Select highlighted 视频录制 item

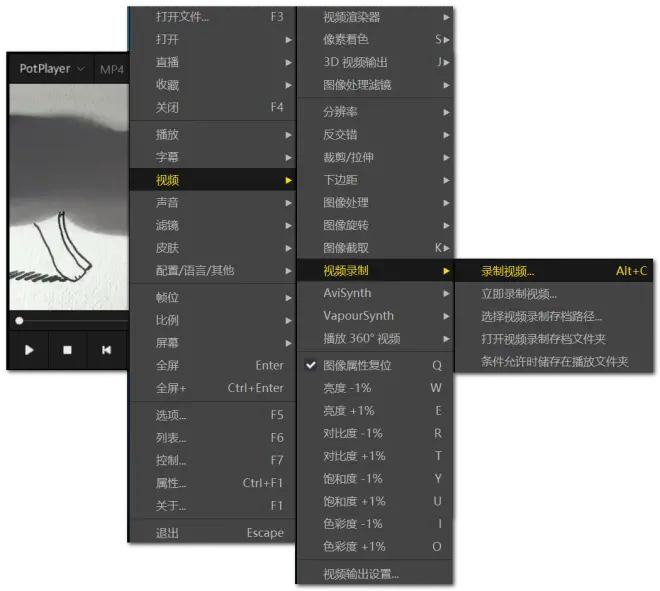(375, 271)
